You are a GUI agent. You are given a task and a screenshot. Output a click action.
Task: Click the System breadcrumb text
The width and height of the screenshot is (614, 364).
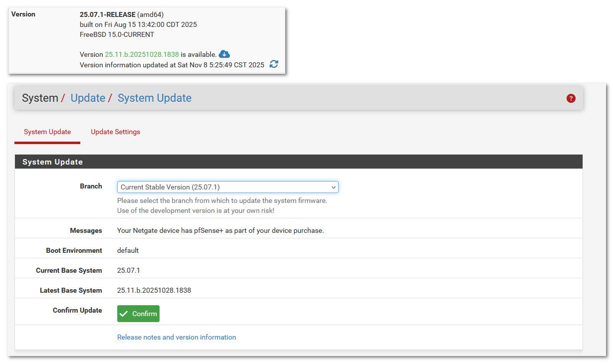pyautogui.click(x=40, y=98)
